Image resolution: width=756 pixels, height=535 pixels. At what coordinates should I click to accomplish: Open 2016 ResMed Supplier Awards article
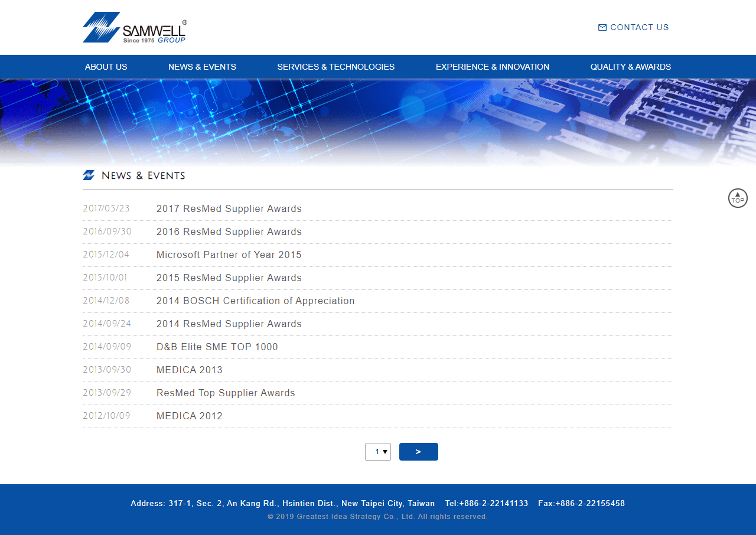click(x=229, y=231)
